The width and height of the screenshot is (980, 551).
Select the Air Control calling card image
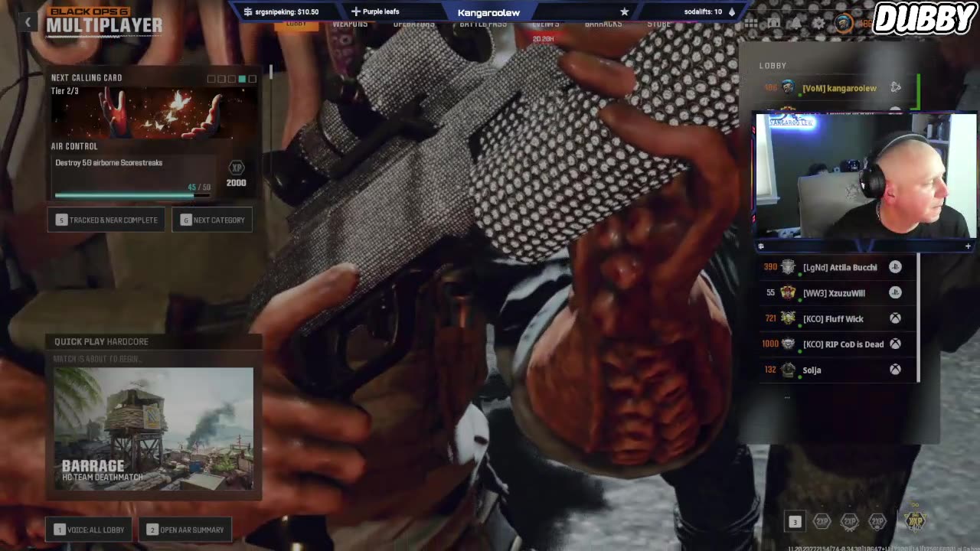[153, 112]
